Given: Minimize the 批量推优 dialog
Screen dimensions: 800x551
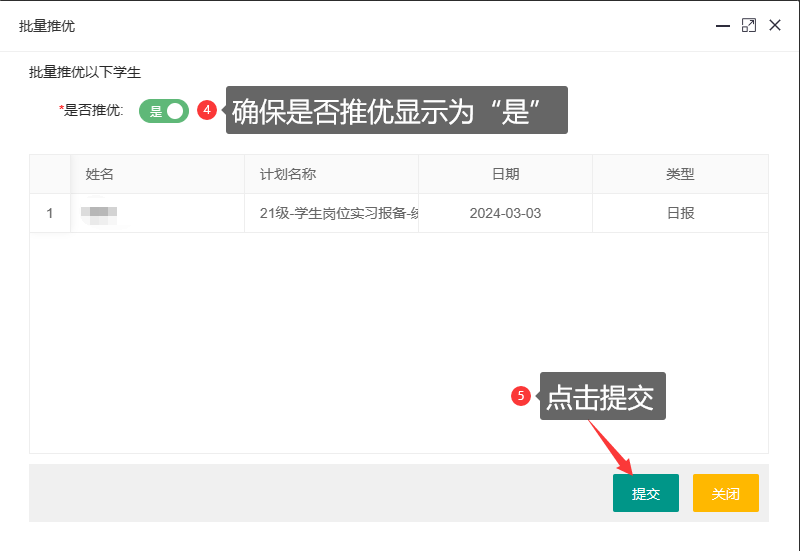Looking at the screenshot, I should click(x=722, y=26).
